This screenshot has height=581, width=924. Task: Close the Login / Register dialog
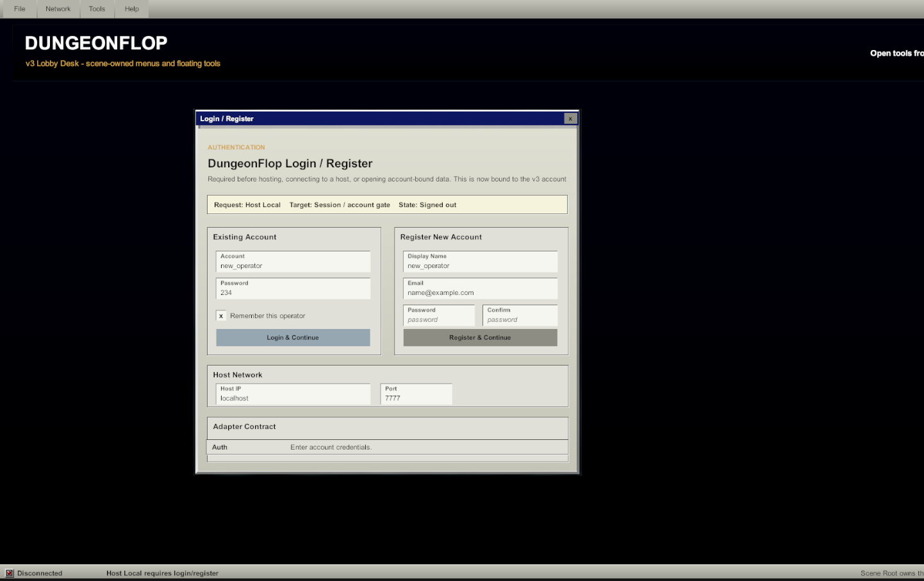[570, 119]
